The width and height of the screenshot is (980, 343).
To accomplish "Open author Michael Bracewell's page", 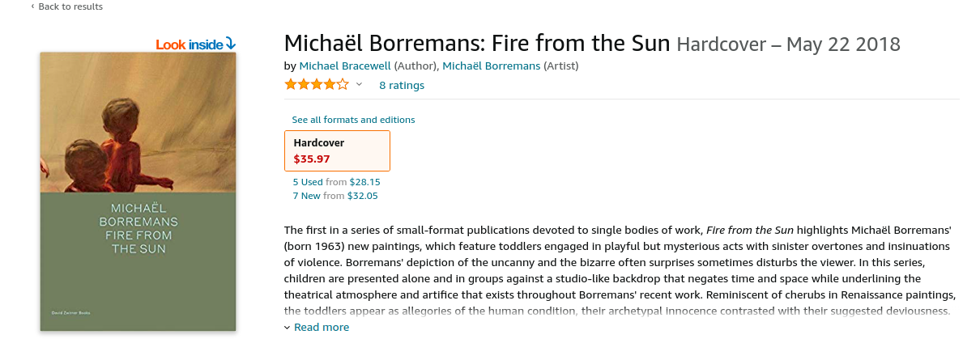I will click(x=344, y=66).
